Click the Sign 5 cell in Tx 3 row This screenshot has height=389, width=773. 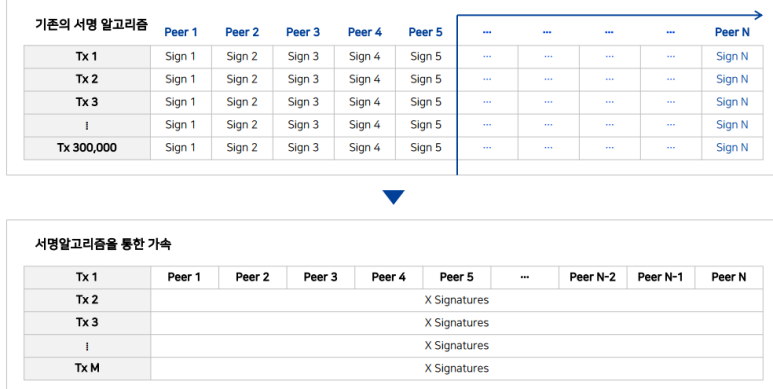point(426,102)
